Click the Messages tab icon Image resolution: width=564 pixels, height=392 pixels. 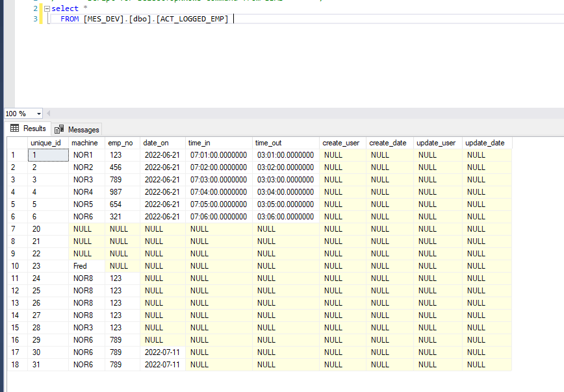(58, 129)
